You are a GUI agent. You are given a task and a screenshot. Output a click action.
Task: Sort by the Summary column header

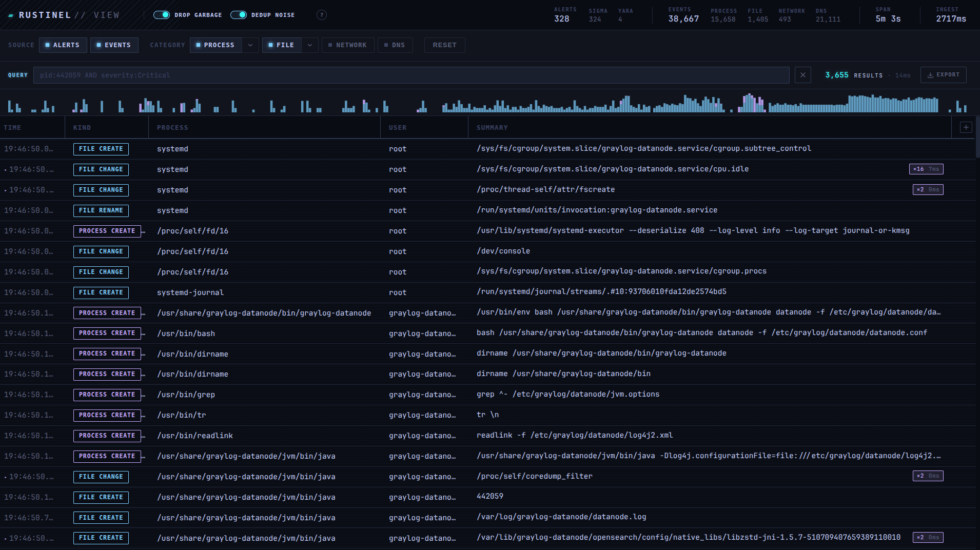(492, 128)
